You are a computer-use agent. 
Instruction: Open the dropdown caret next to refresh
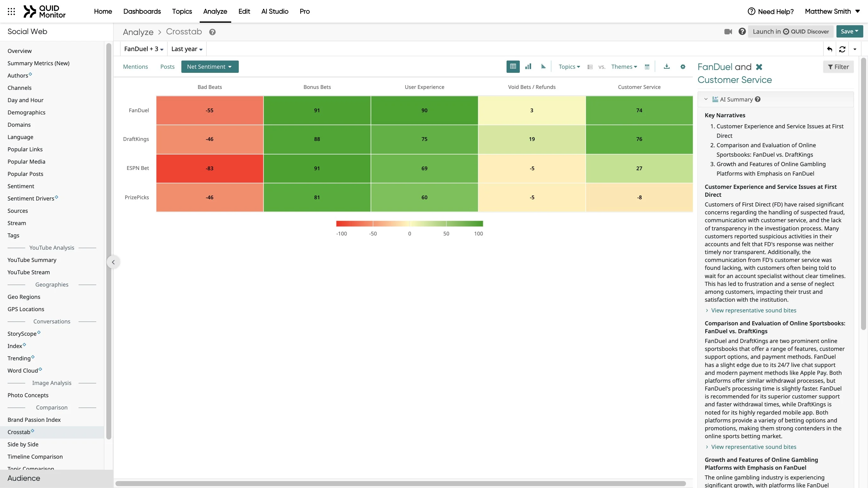[x=855, y=49]
